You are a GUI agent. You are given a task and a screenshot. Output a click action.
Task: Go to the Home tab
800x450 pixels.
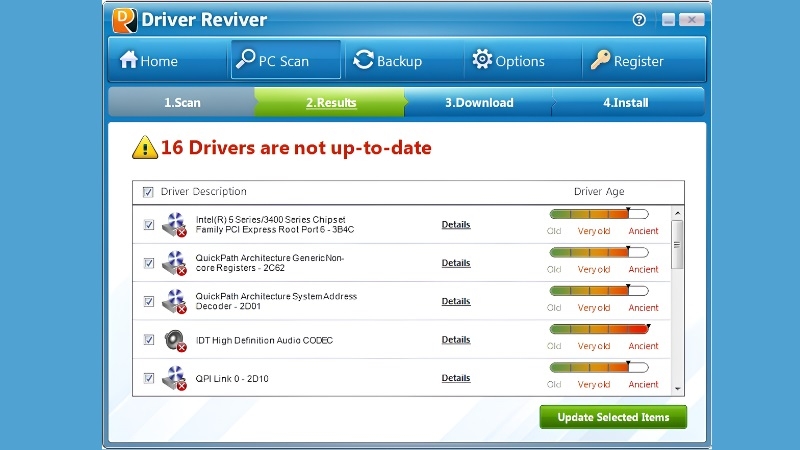coord(168,60)
